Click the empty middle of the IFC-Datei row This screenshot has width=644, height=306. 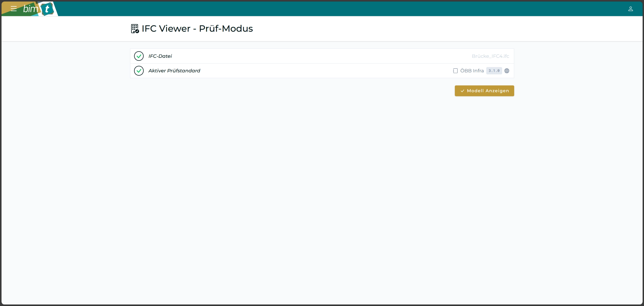coord(314,56)
